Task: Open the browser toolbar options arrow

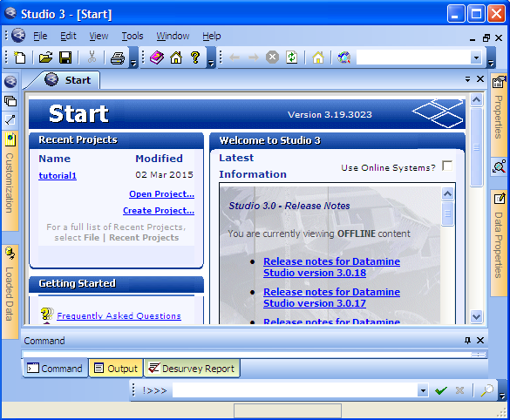Action: (x=491, y=58)
